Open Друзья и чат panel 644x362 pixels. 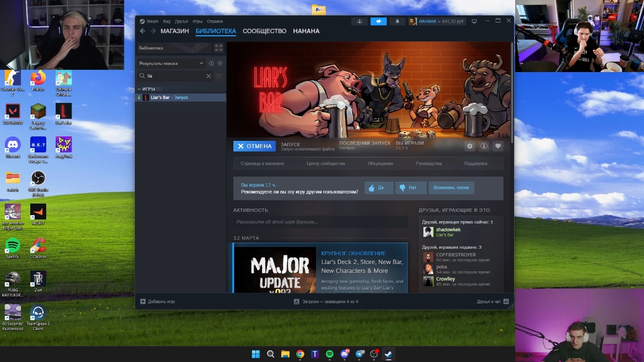click(x=493, y=301)
